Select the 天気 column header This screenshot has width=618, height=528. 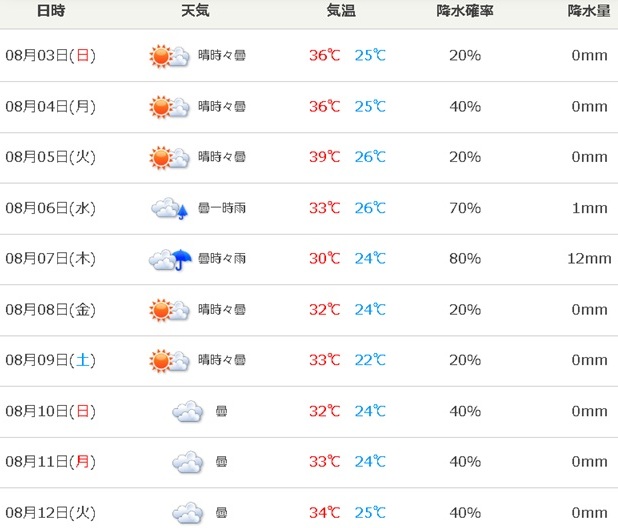tap(195, 11)
